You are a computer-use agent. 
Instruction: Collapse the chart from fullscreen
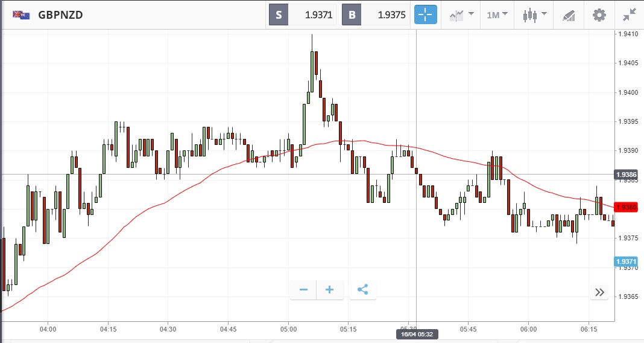coord(629,15)
